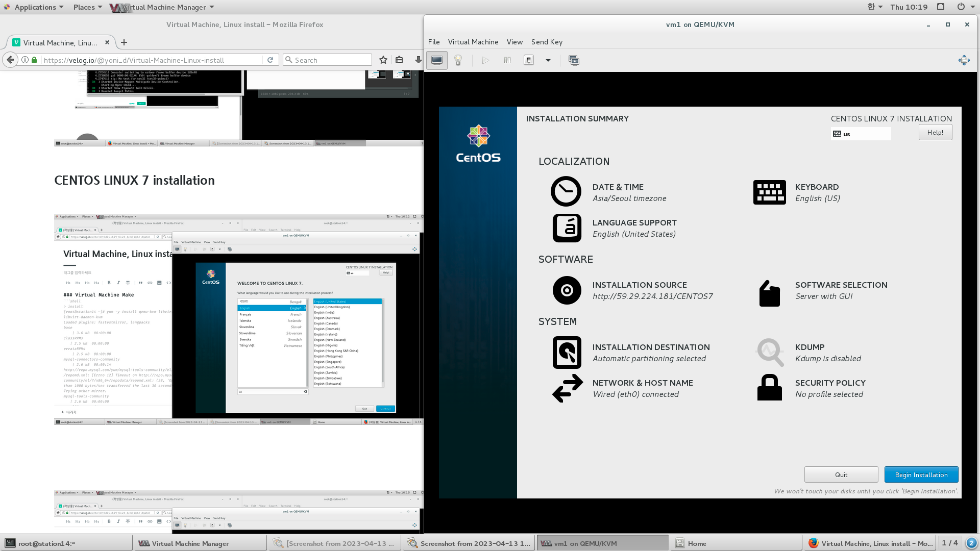Viewport: 980px width, 551px height.
Task: Expand the shutdown options dropdown arrow
Action: point(548,60)
